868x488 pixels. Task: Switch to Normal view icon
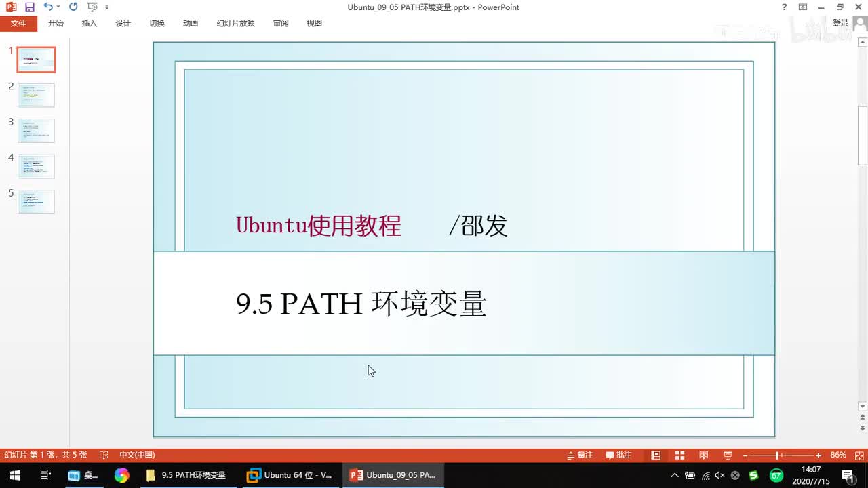(x=656, y=455)
